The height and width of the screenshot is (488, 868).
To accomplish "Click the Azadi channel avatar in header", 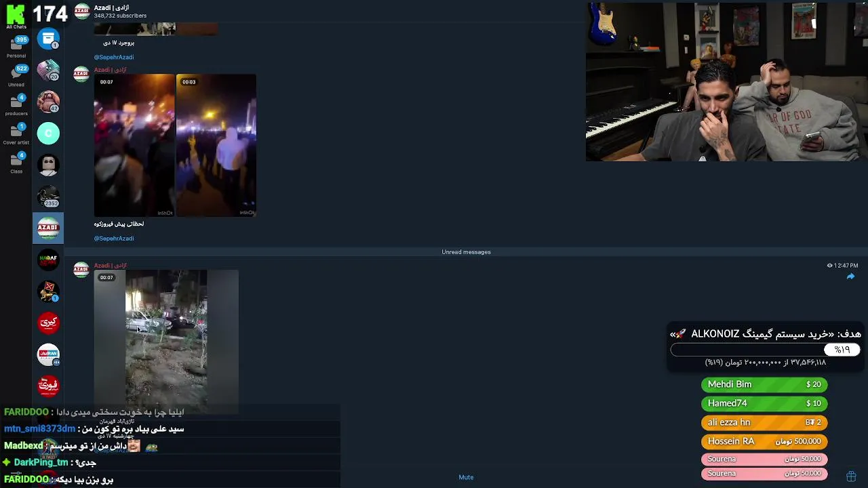I will 81,11.
